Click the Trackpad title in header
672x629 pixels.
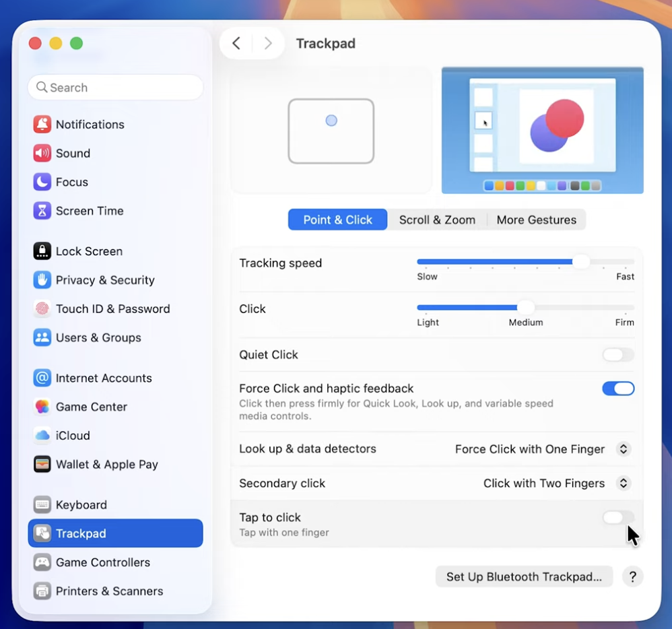326,43
